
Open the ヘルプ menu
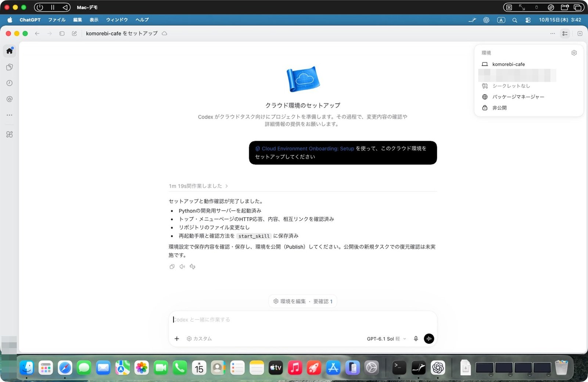pos(142,20)
